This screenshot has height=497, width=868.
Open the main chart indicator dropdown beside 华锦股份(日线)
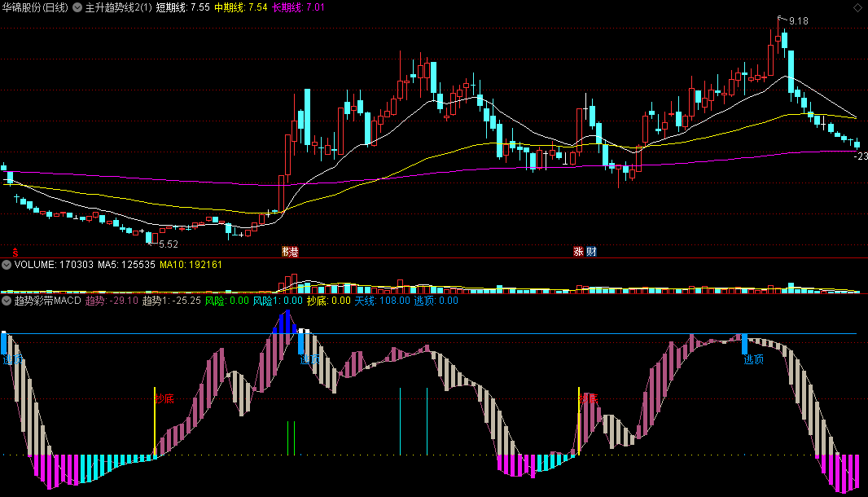(77, 8)
